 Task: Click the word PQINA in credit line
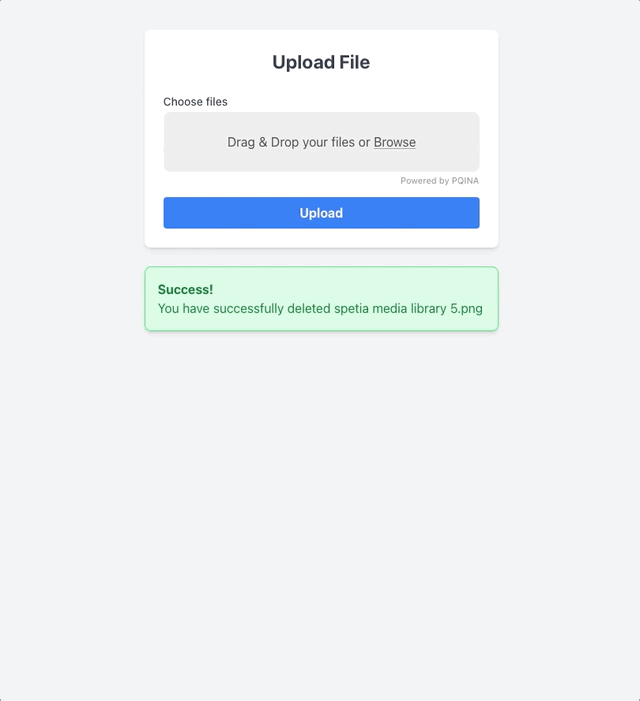click(x=465, y=181)
